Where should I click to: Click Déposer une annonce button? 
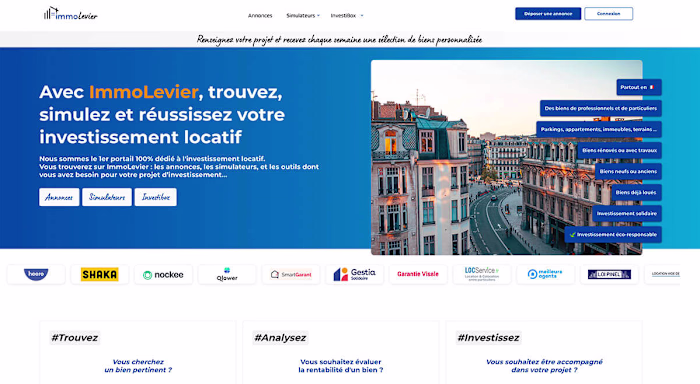point(548,14)
